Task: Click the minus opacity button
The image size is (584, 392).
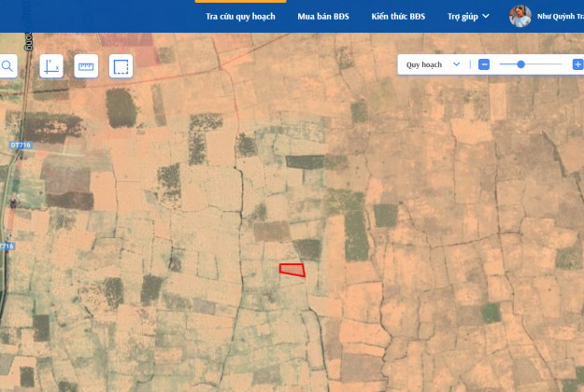Action: [484, 64]
